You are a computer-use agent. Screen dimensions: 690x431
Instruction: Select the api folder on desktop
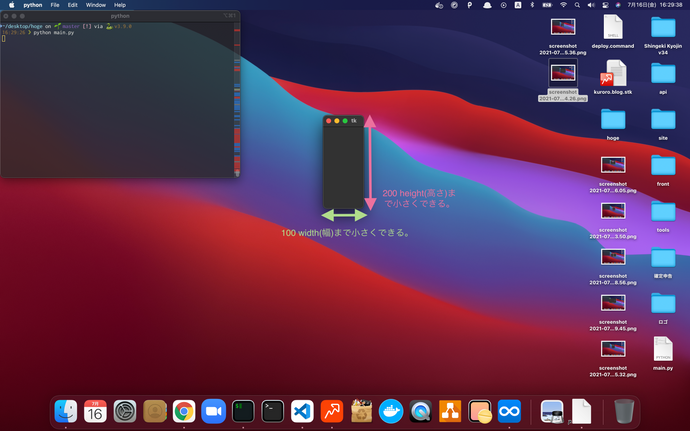tap(663, 73)
